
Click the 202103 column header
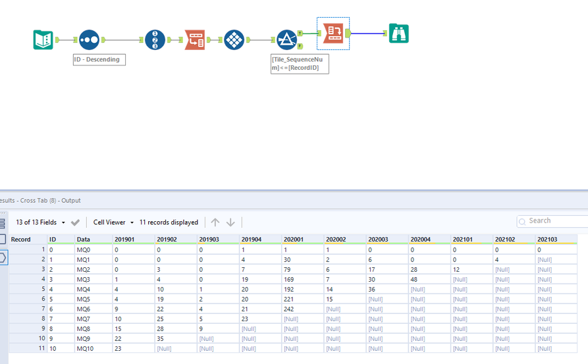coord(556,239)
